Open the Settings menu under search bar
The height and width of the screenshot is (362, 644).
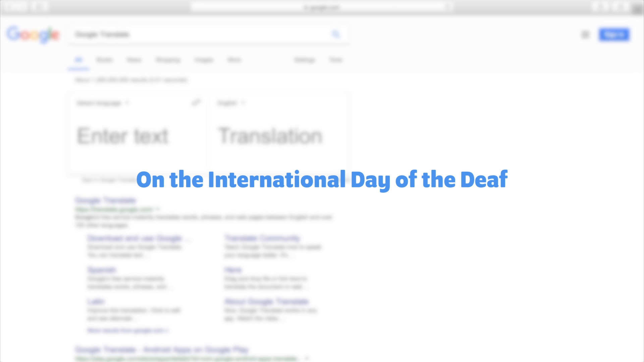[305, 60]
